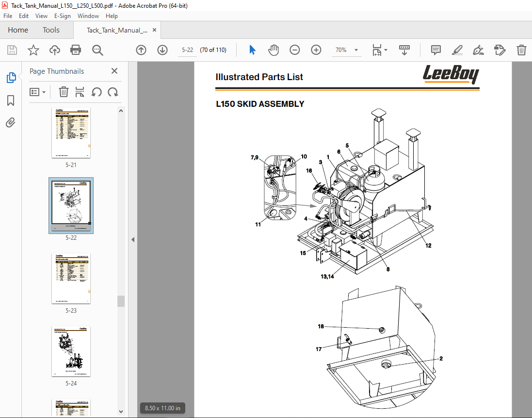
Task: Open the Help menu
Action: (x=112, y=16)
